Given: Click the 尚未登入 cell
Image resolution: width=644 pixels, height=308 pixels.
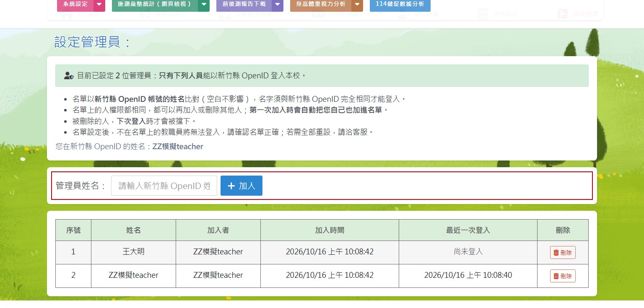Looking at the screenshot, I should [468, 252].
